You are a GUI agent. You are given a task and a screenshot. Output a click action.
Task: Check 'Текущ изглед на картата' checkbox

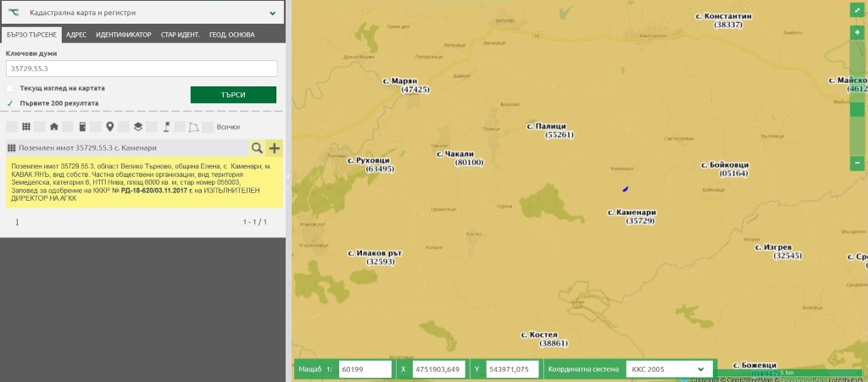(x=10, y=88)
